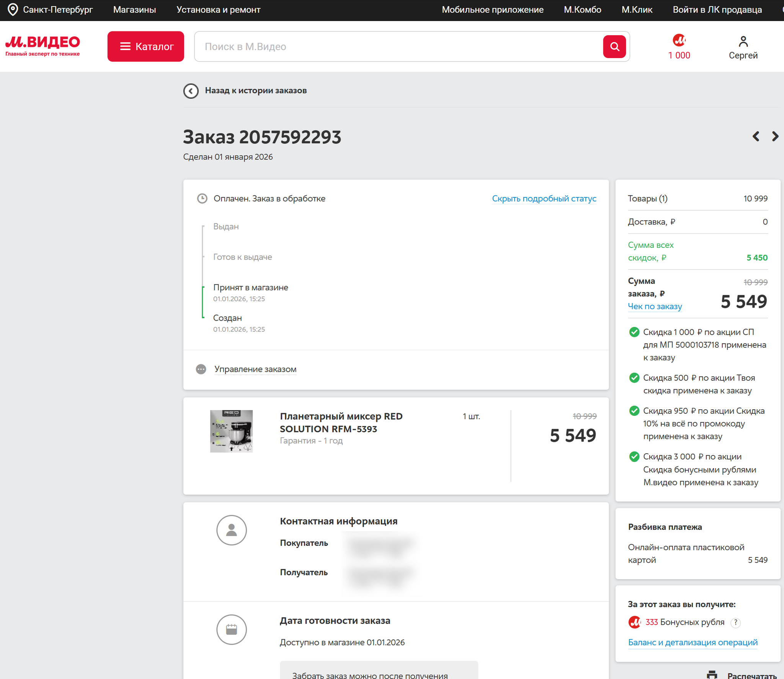Open the bonus balance icon showing 1 000
Screen dimensions: 784x679
coord(679,40)
